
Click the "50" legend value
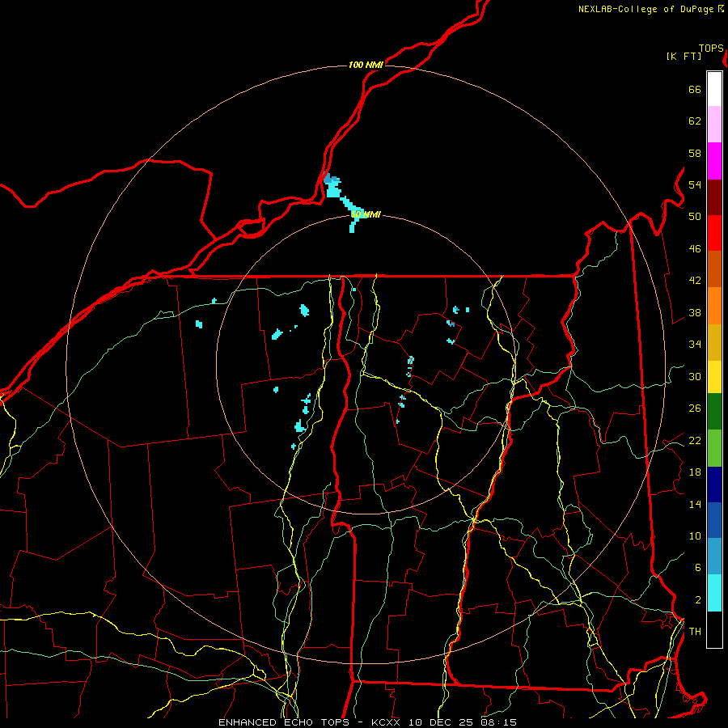[x=695, y=217]
